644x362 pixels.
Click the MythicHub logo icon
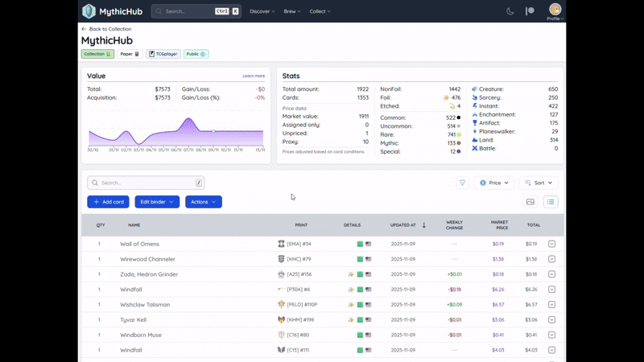point(89,11)
